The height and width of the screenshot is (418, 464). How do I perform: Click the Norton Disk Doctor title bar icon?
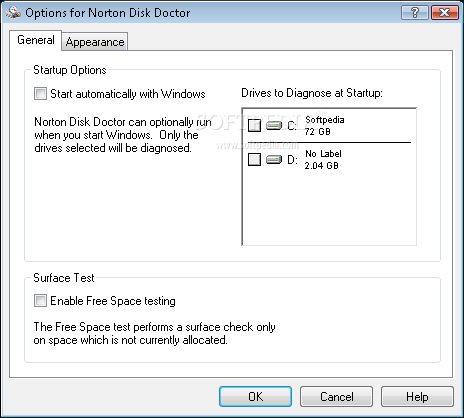click(x=13, y=13)
